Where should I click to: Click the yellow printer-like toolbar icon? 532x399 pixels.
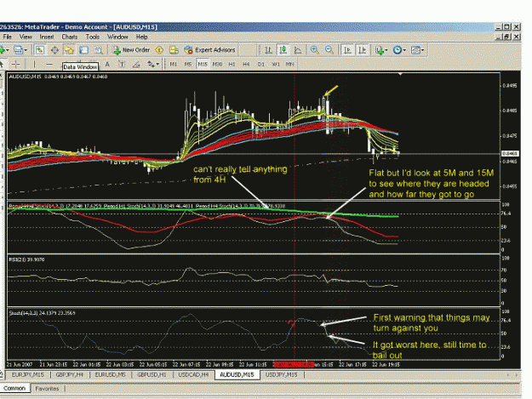click(174, 50)
